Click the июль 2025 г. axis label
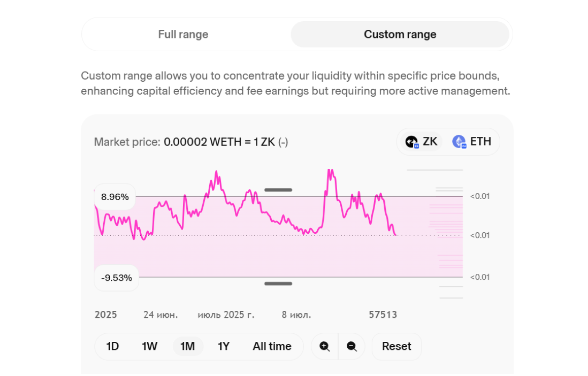Screen dimensions: 588x376 [226, 315]
